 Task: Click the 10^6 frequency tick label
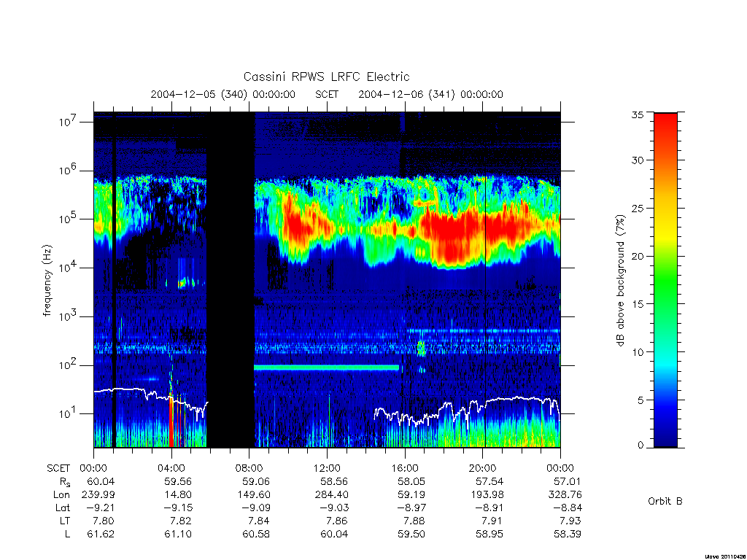pos(69,171)
